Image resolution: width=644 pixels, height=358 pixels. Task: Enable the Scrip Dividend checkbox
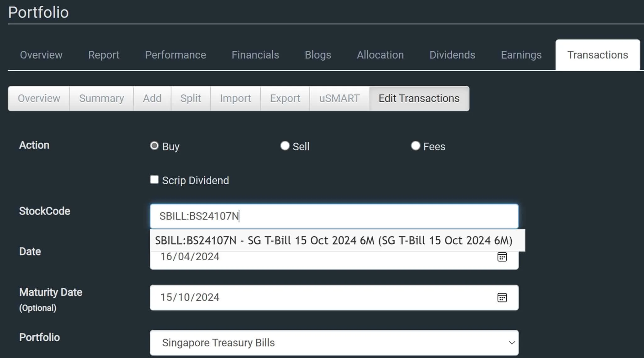pos(154,180)
